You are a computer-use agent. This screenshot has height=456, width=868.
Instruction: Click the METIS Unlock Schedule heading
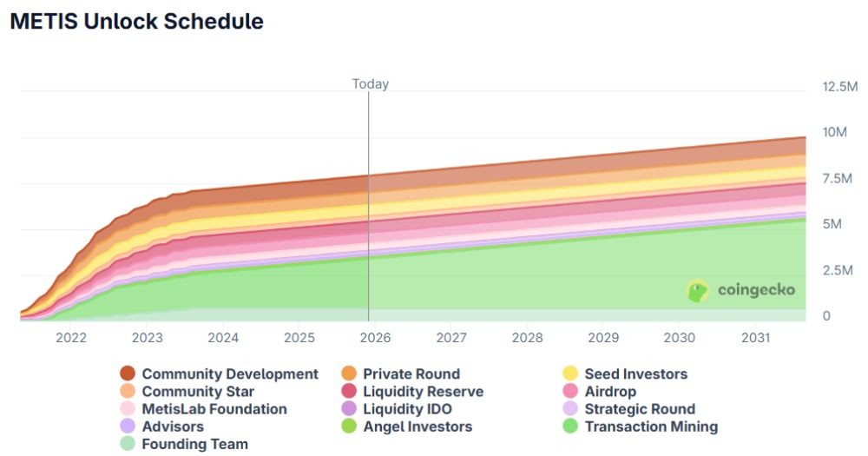136,22
